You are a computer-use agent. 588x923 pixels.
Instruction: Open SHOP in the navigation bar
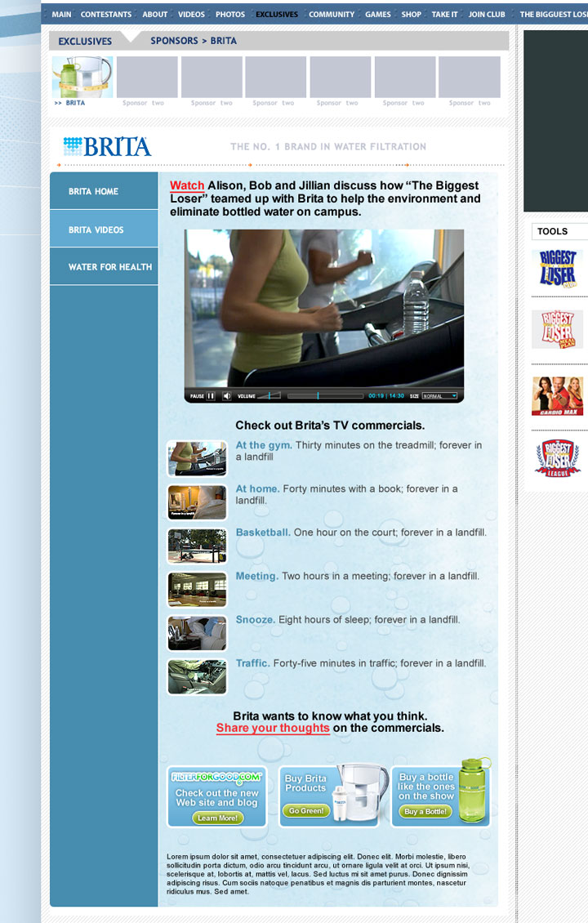412,14
